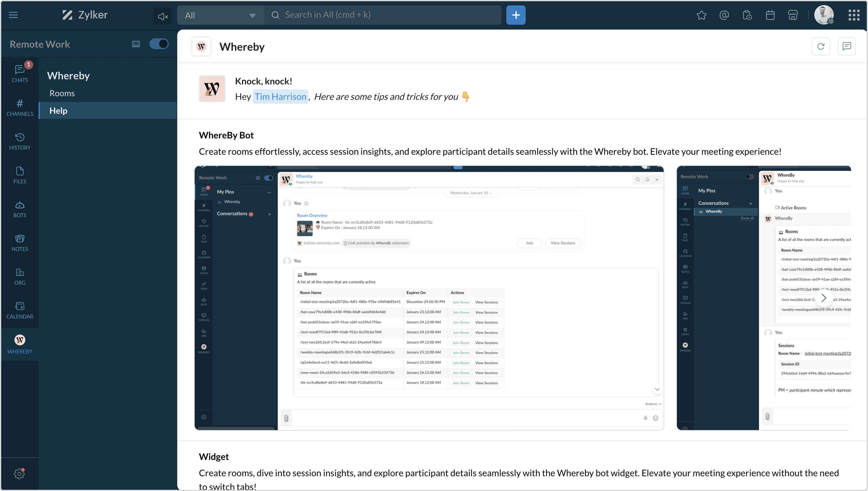Open the All search scope dropdown

(x=221, y=15)
